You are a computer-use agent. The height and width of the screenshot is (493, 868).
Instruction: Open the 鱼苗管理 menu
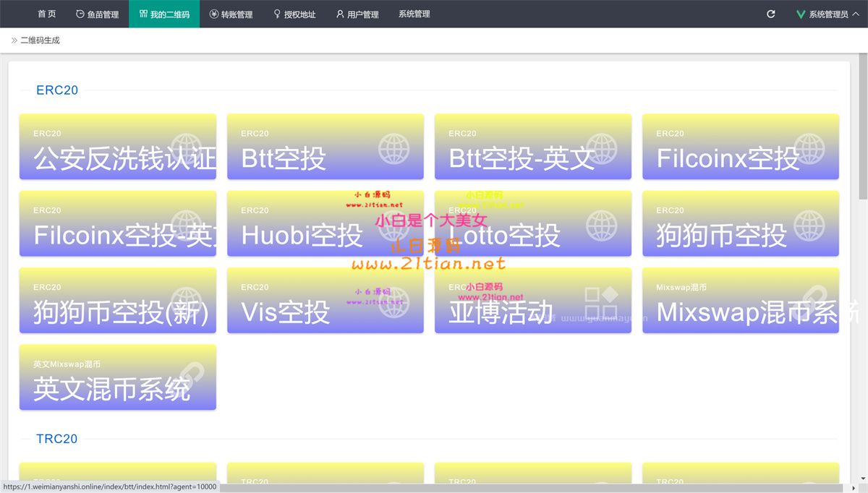97,14
